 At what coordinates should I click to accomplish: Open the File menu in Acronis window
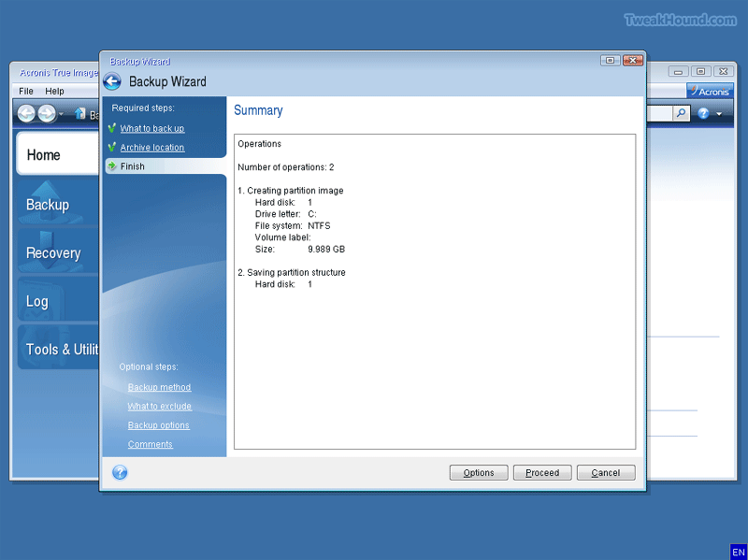coord(26,91)
